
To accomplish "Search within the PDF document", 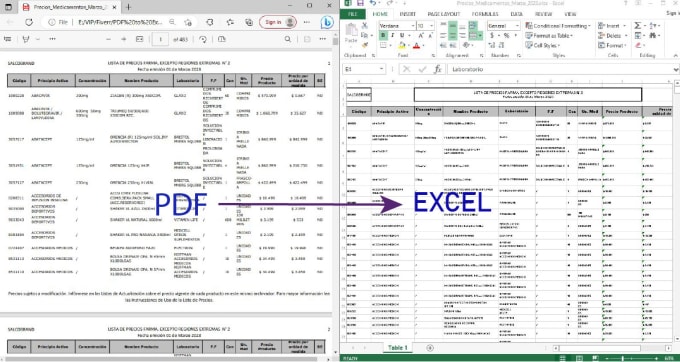I will (x=288, y=39).
